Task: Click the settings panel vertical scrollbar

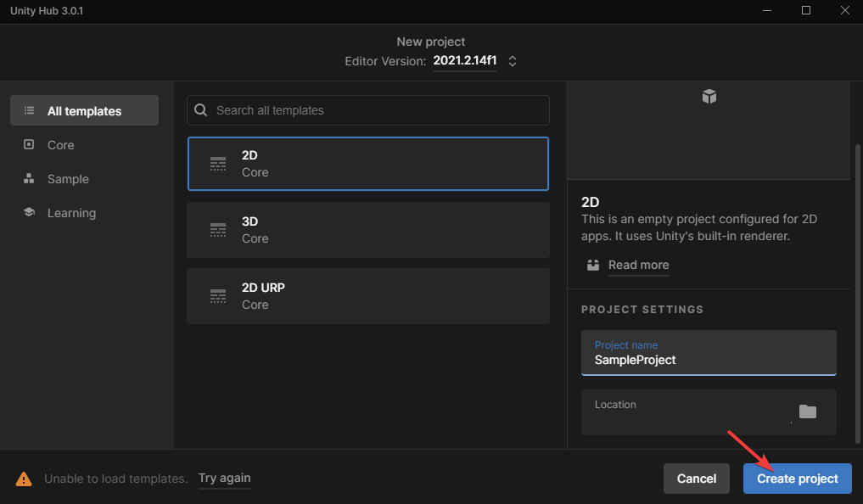Action: click(x=857, y=294)
